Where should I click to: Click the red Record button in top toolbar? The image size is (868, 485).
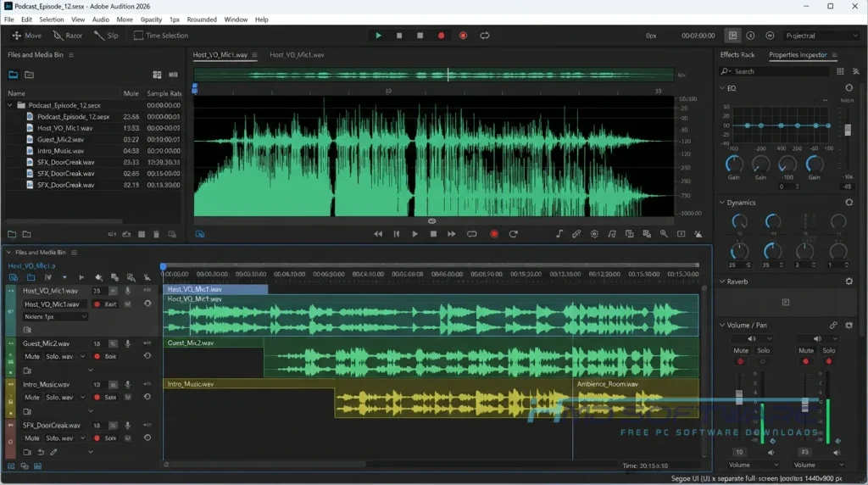[x=441, y=36]
